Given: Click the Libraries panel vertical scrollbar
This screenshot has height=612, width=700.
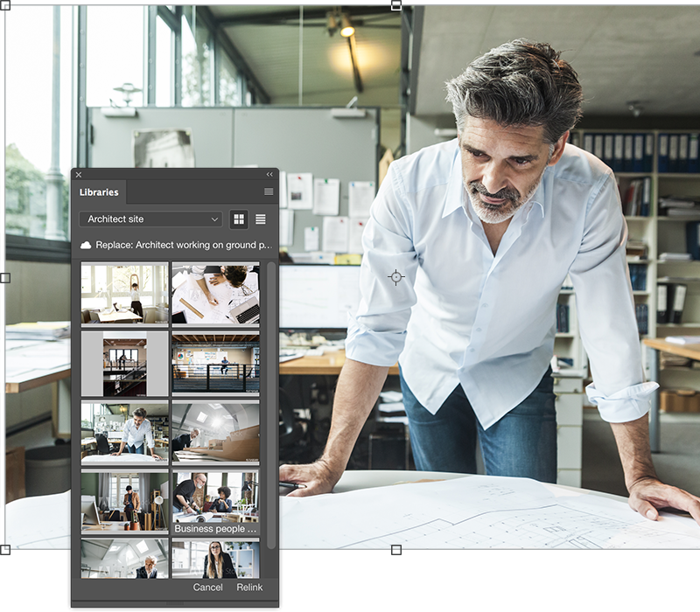Looking at the screenshot, I should coord(271,393).
